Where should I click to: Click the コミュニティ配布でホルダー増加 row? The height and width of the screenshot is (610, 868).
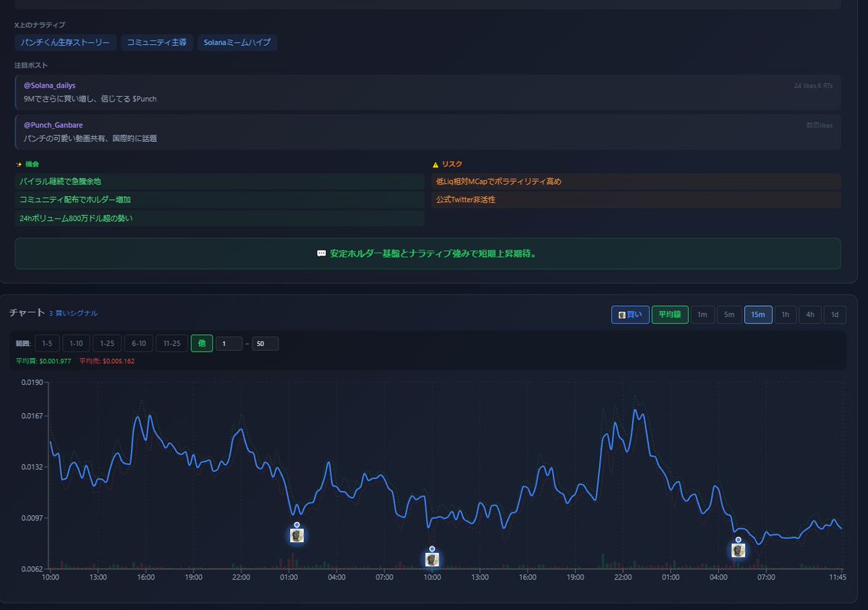click(x=219, y=200)
